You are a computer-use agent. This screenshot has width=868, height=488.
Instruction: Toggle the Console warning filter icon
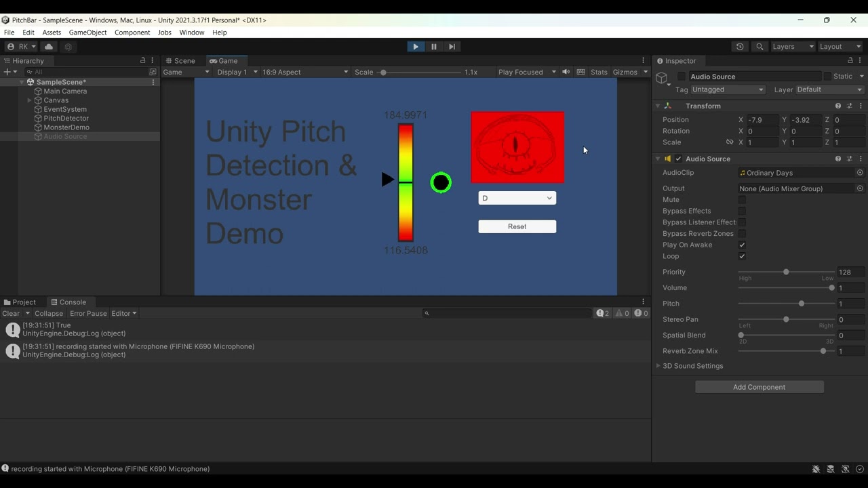click(623, 313)
